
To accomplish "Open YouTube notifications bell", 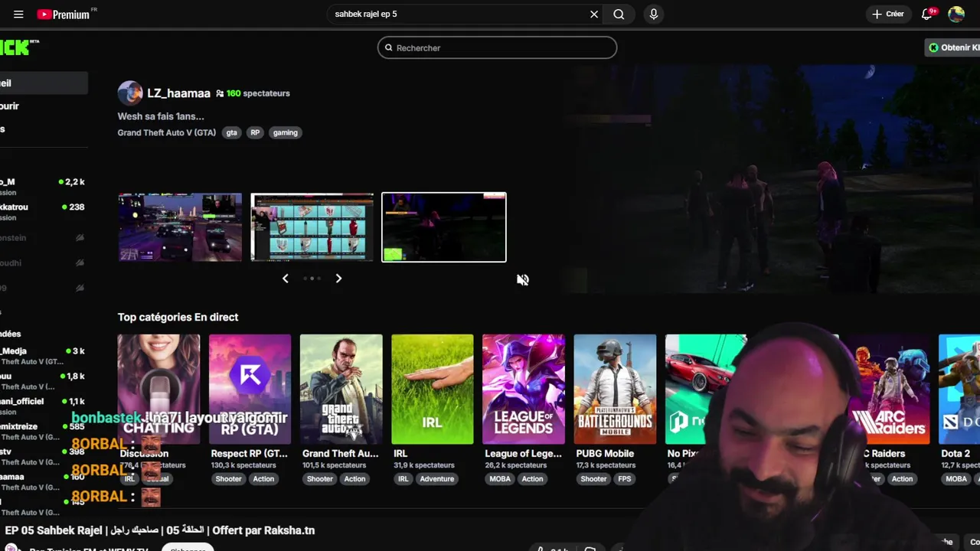I will point(927,14).
